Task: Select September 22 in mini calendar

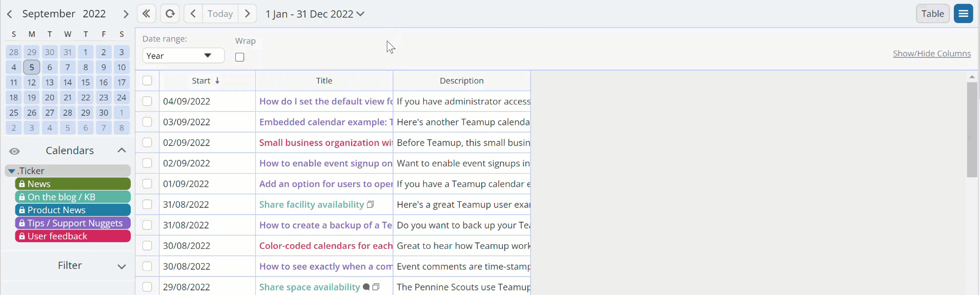Action: click(86, 97)
